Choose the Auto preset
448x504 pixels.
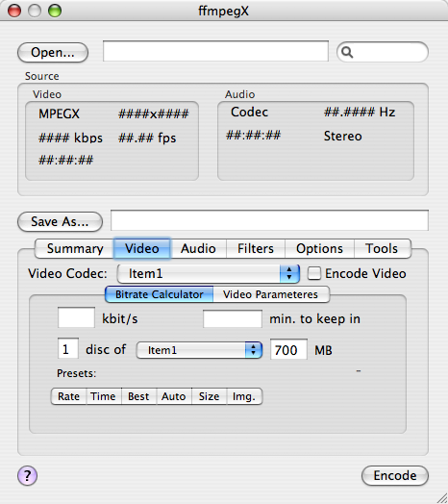[174, 396]
